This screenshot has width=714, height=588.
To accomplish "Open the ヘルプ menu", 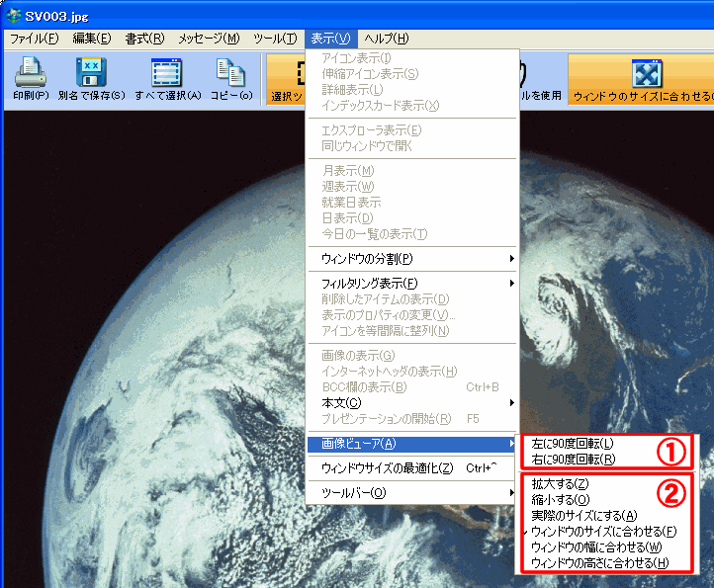I will (386, 39).
